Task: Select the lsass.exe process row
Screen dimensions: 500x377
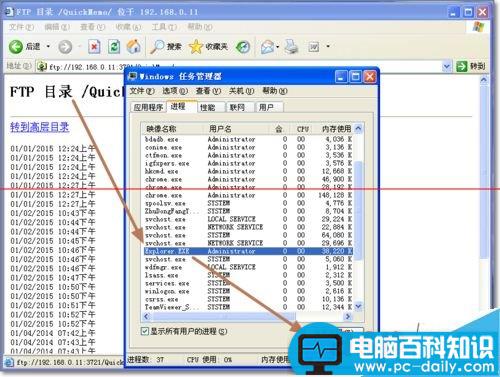Action: pos(248,275)
